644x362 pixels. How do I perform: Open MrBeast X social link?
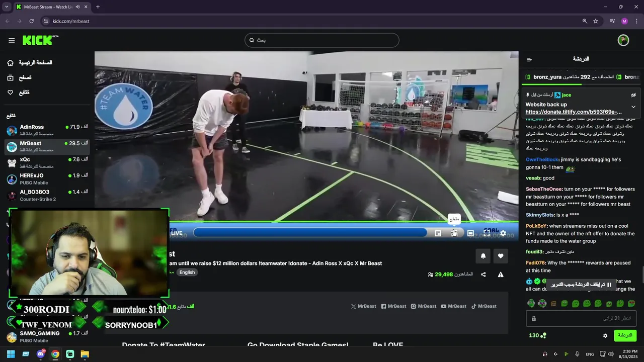tap(363, 306)
